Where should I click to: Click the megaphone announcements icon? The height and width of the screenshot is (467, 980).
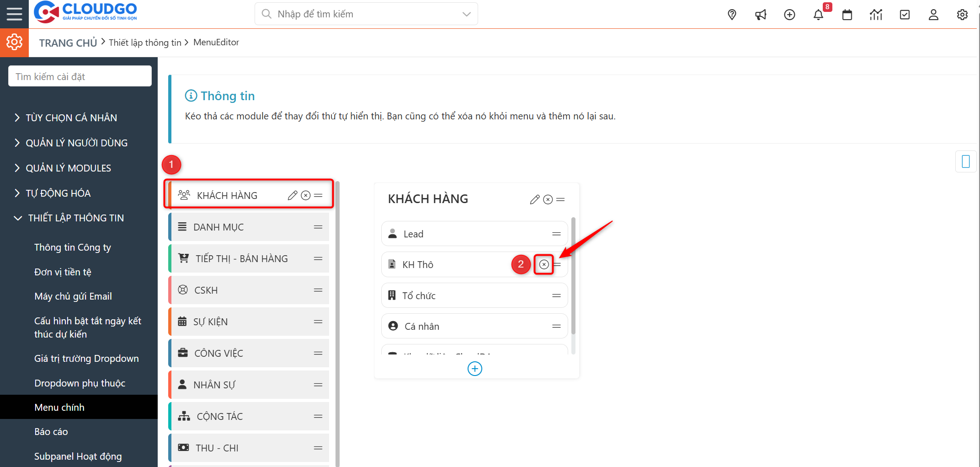pos(761,14)
